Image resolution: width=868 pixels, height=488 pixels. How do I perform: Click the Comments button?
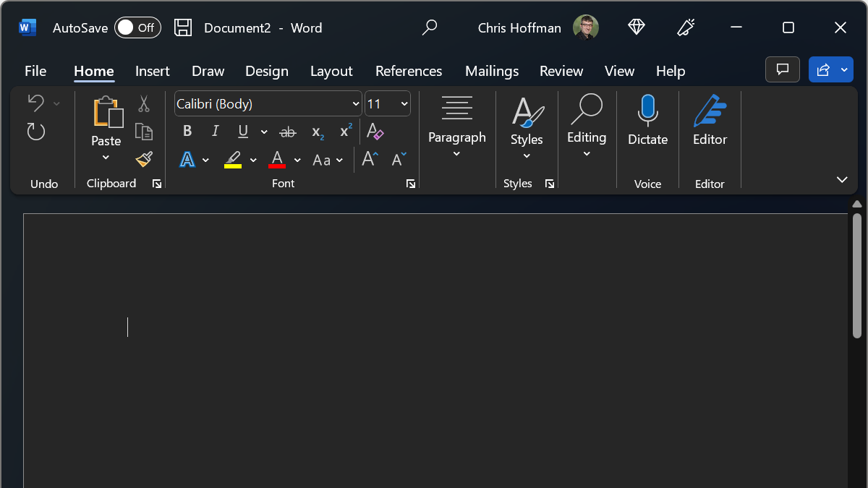coord(782,69)
